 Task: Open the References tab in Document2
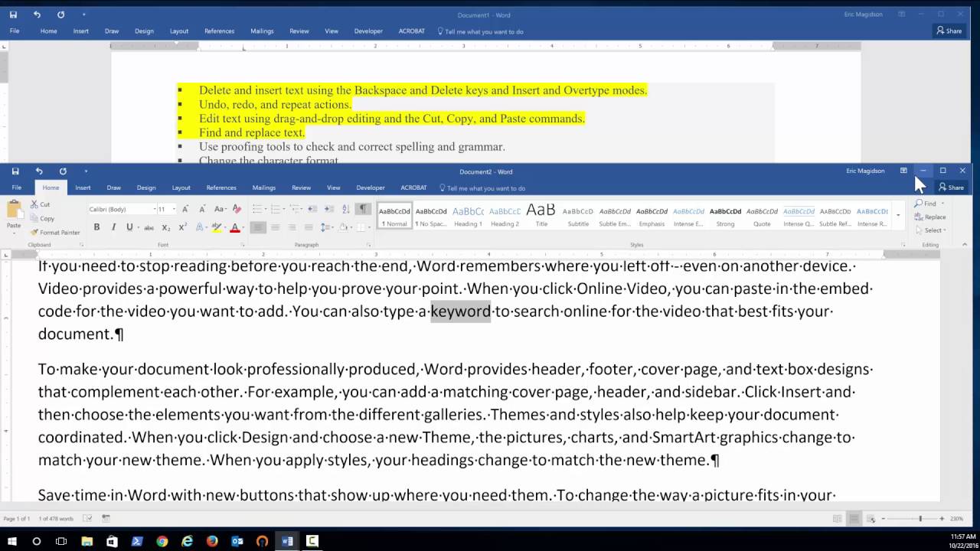[x=221, y=187]
